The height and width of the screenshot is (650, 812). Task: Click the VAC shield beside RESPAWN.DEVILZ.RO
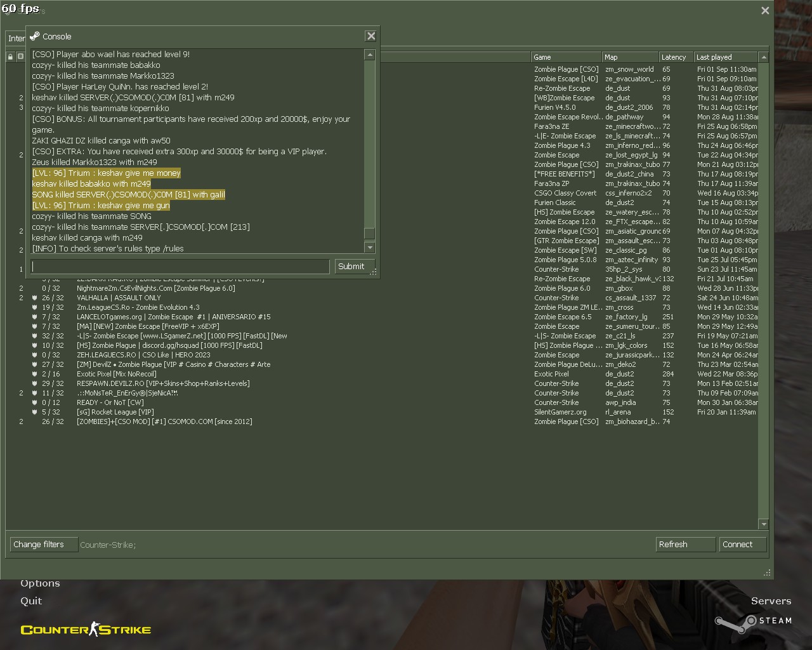[x=34, y=383]
